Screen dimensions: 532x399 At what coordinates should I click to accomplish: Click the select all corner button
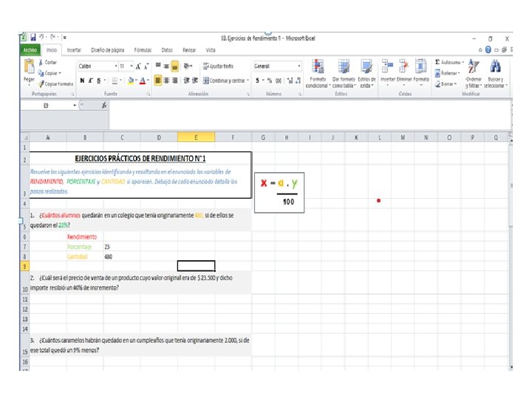tap(24, 137)
